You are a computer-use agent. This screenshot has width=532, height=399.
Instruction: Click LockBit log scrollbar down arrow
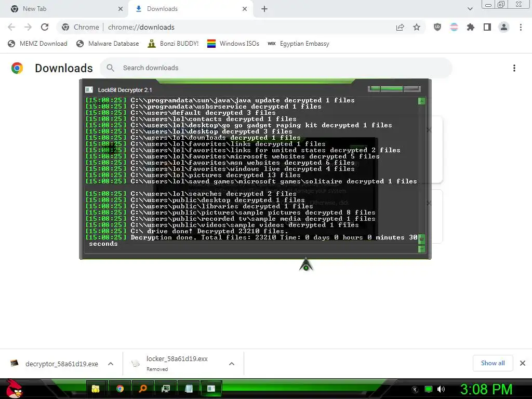pos(421,249)
